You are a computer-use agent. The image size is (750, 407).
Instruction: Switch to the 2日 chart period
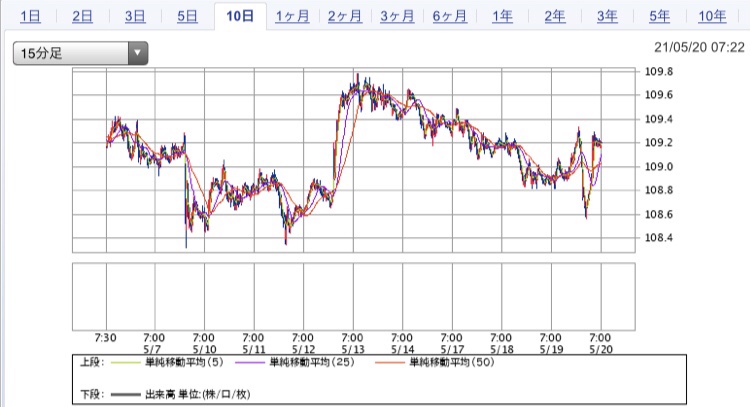82,17
